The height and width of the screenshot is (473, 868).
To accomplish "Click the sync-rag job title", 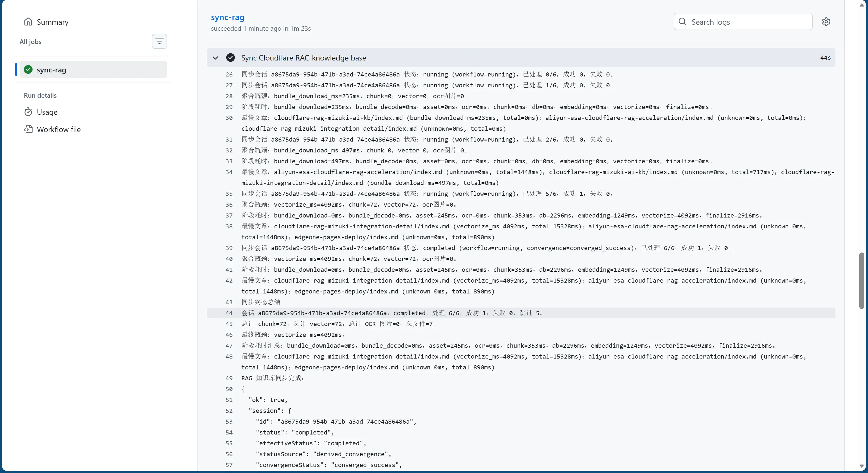I will coord(228,17).
